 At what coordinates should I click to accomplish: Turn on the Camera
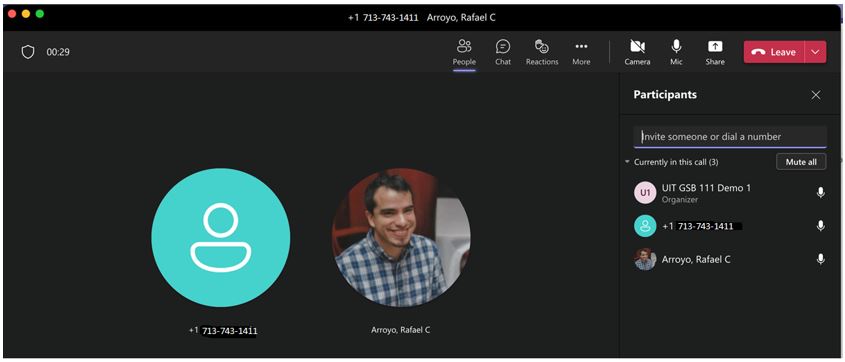coord(638,52)
